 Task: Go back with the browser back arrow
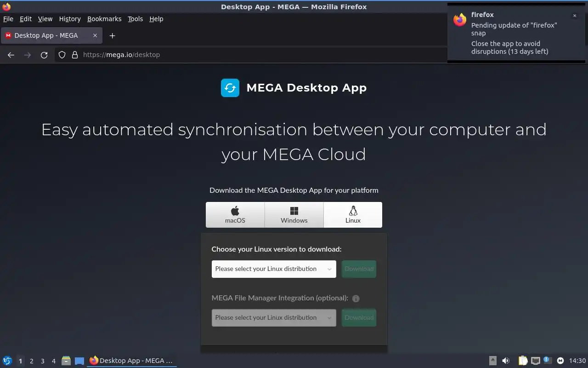tap(11, 55)
